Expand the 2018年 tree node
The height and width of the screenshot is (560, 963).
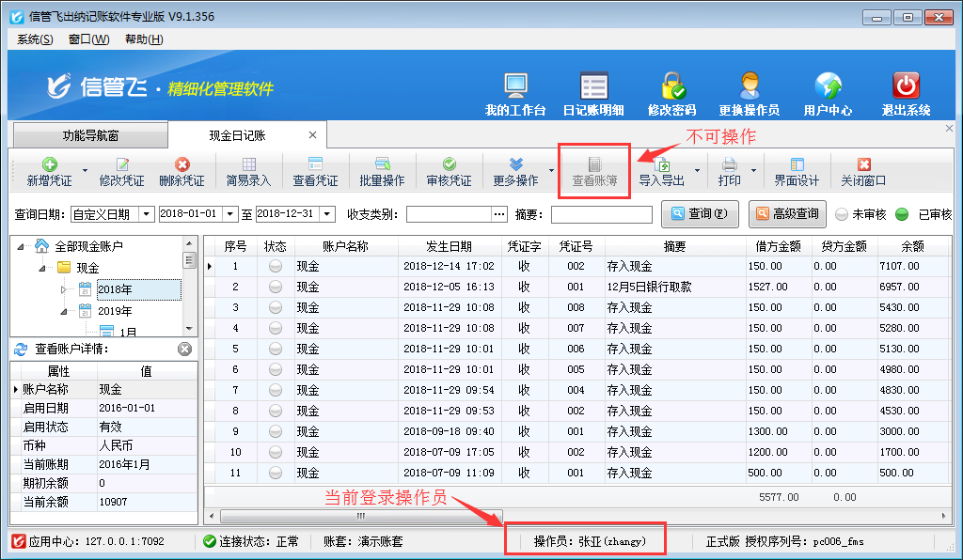click(65, 290)
